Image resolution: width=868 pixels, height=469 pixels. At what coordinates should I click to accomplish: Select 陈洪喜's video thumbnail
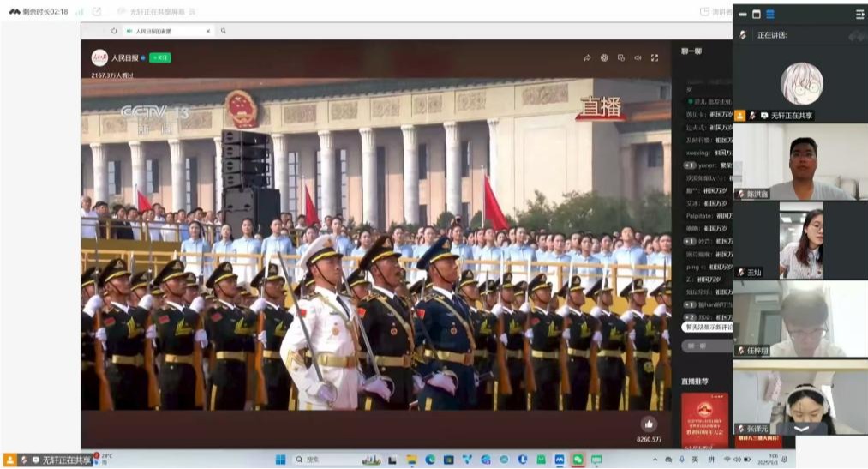(800, 163)
